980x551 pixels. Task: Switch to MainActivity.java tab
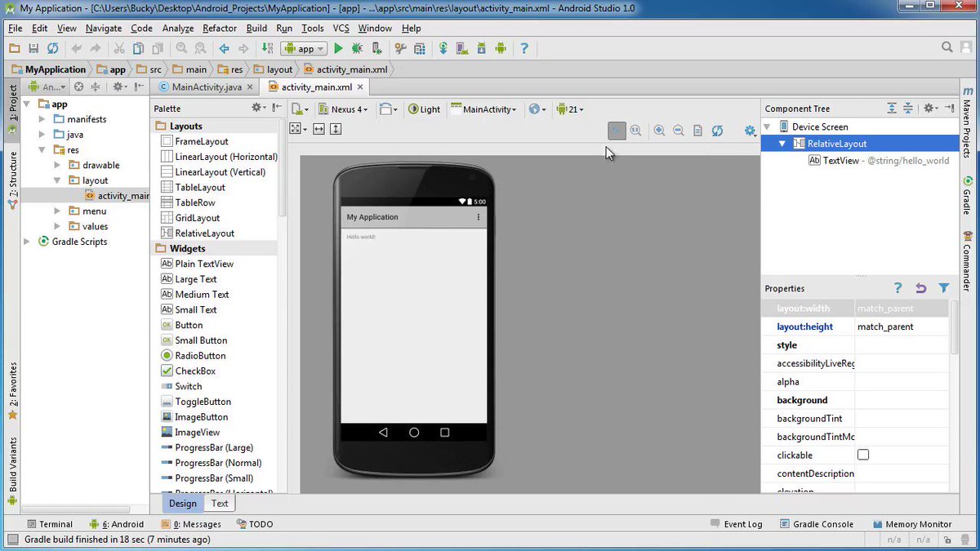coord(207,87)
